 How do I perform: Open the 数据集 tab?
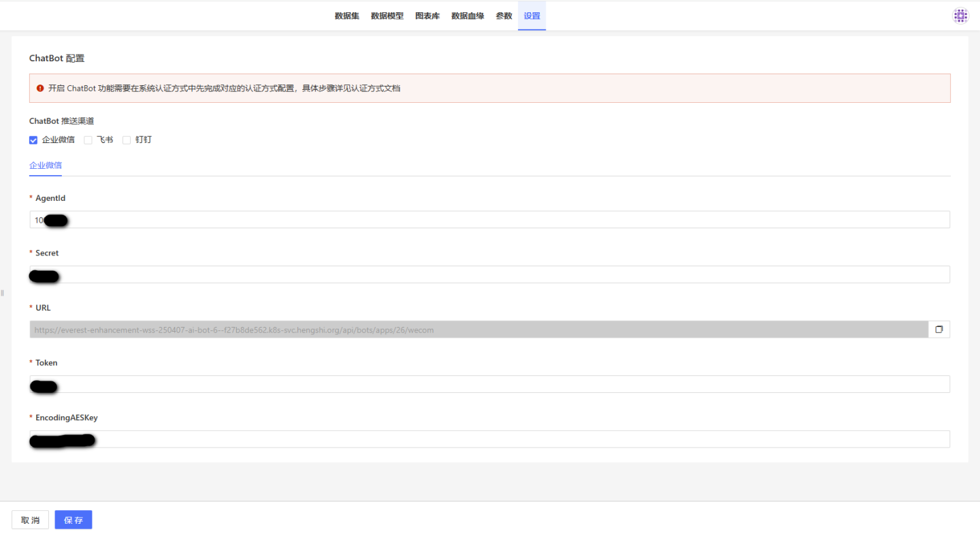click(x=347, y=16)
